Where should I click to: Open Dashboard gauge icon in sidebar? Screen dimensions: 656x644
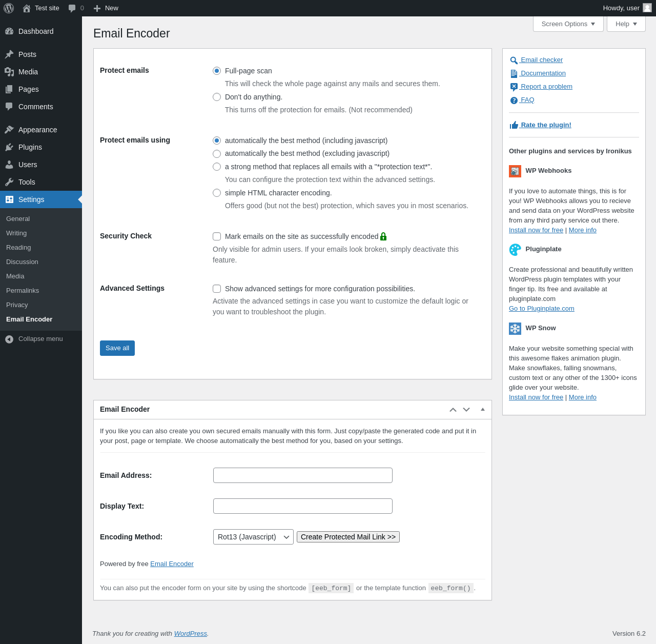[x=9, y=31]
